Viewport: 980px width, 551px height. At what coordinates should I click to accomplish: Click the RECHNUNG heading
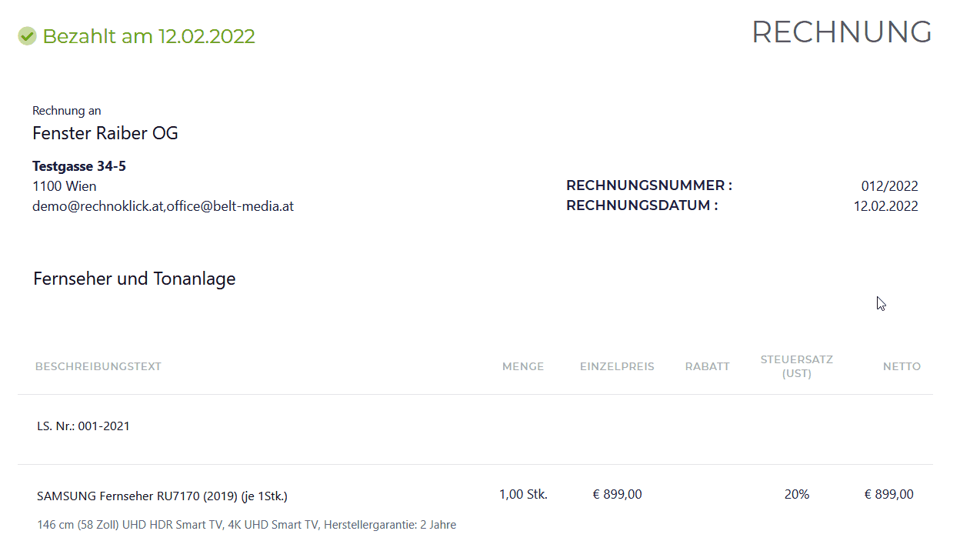[x=842, y=32]
